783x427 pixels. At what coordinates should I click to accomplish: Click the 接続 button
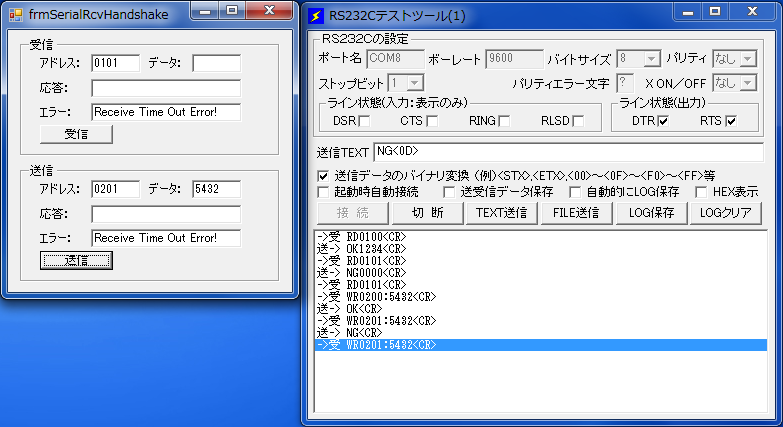353,213
